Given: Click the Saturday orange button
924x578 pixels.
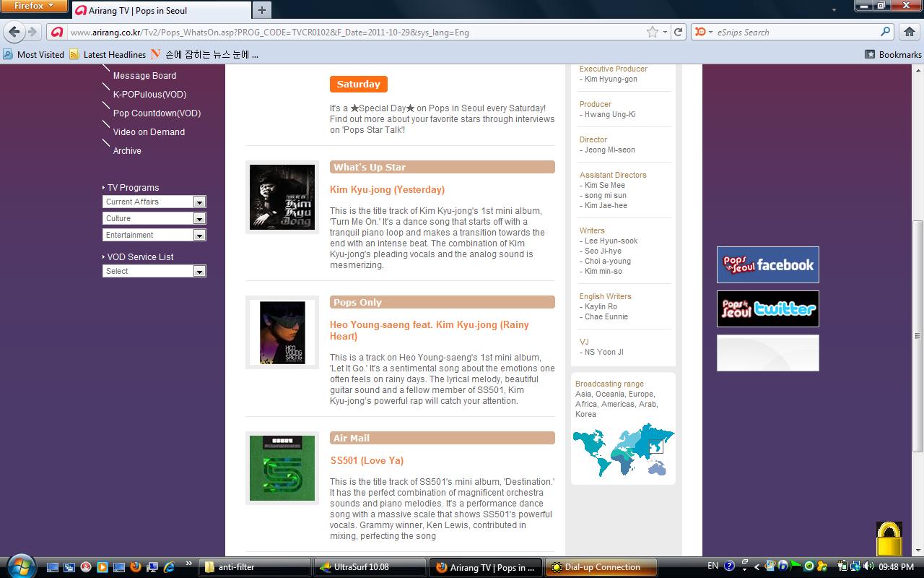Looking at the screenshot, I should (x=359, y=84).
